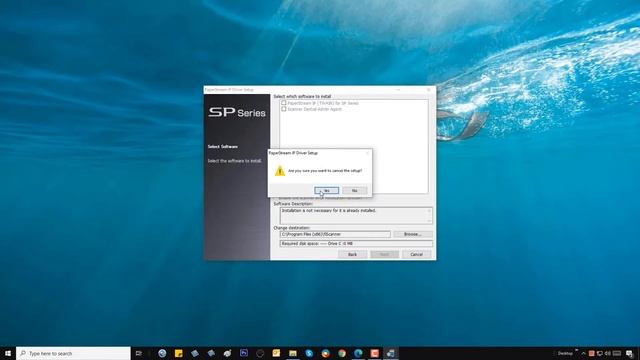Image resolution: width=640 pixels, height=360 pixels.
Task: Open Microsoft Edge from the taskbar
Action: (x=358, y=353)
